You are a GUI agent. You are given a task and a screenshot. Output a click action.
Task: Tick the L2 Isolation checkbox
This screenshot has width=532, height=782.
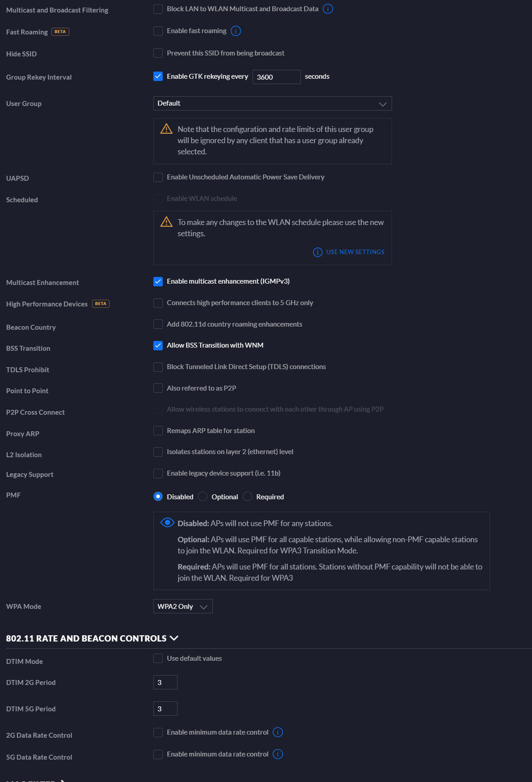tap(158, 452)
